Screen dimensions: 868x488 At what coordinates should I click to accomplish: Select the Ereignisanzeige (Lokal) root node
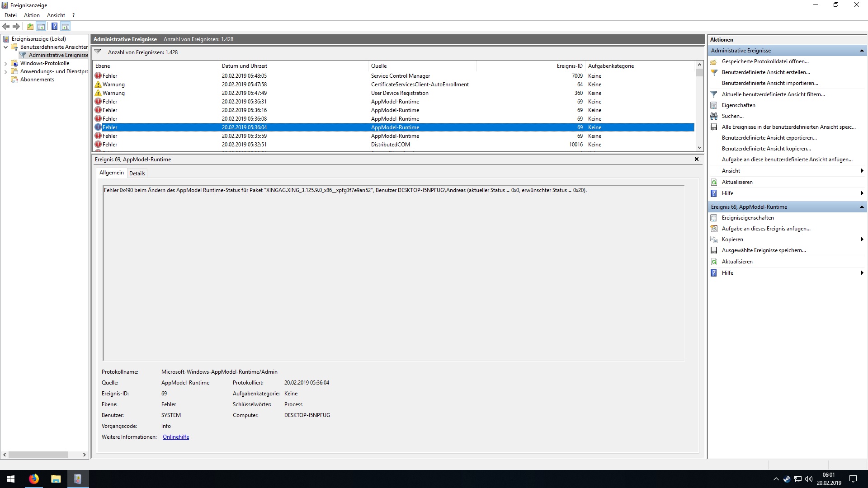[x=38, y=39]
